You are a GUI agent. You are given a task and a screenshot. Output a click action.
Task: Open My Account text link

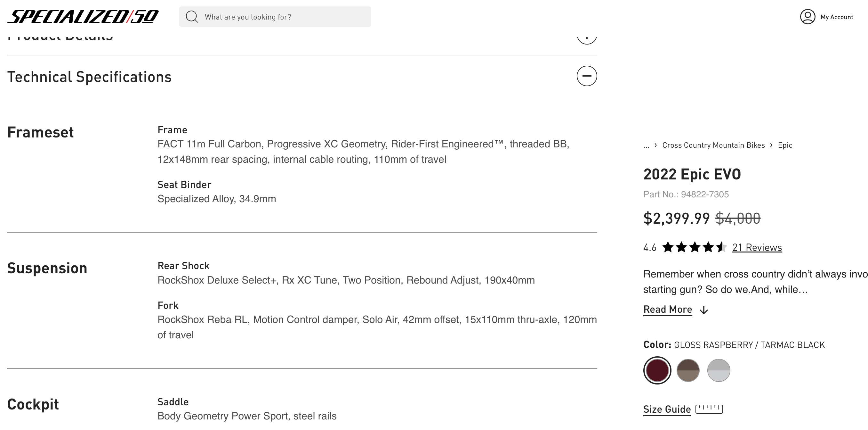(837, 17)
